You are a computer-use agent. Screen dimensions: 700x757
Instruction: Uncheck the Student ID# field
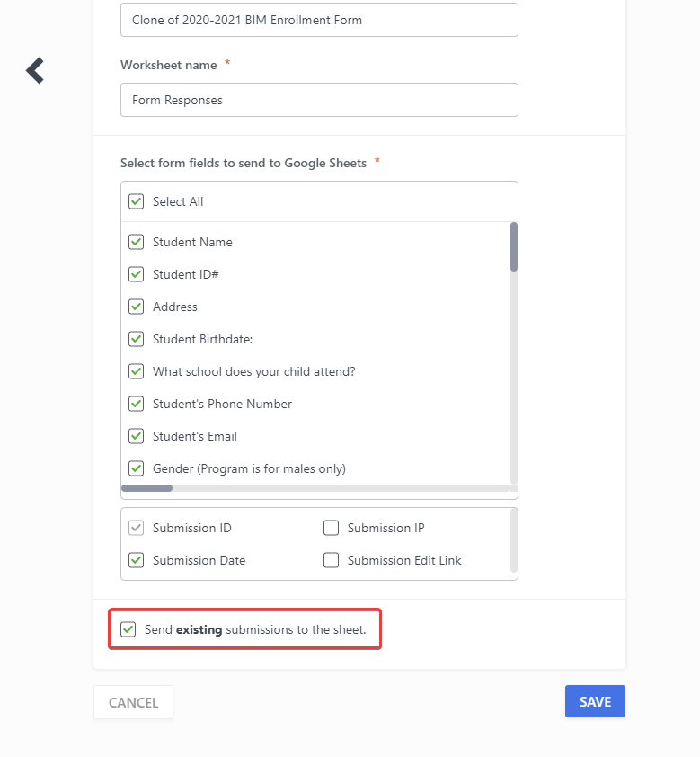click(x=137, y=274)
